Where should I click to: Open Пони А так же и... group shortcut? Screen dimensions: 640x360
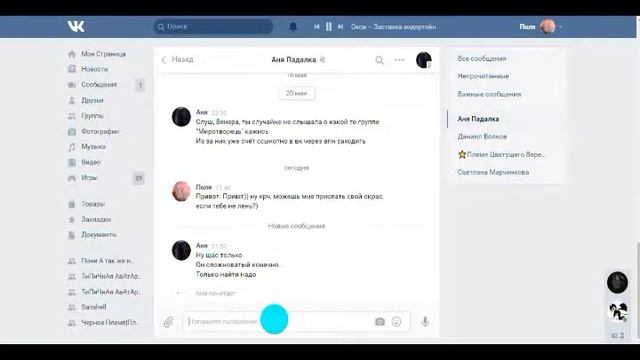coord(107,260)
